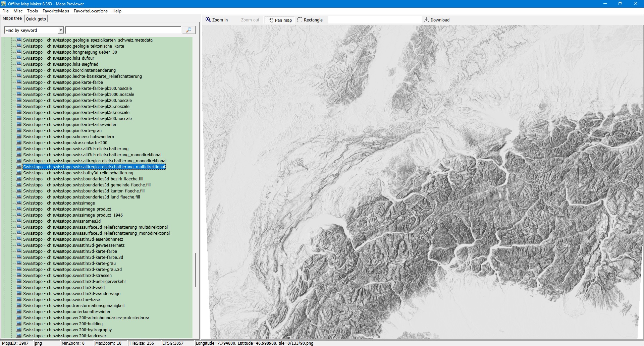Switch to the Quick goto tab

coord(36,19)
